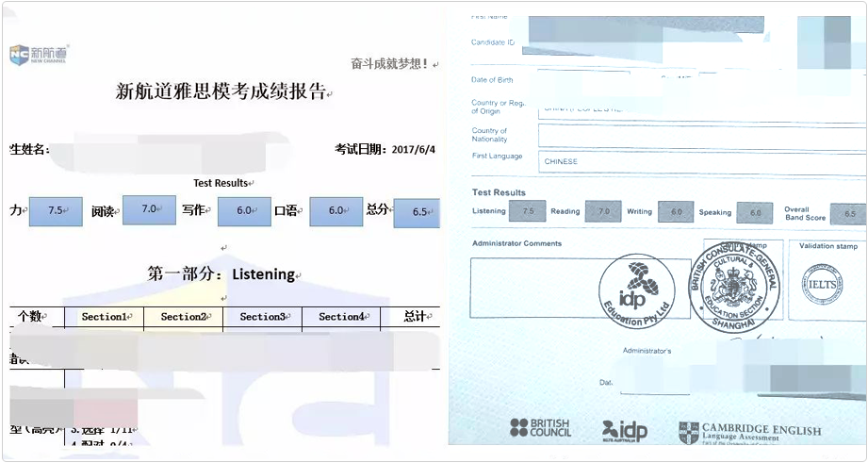The image size is (868, 463).
Task: Click the blue 6.0 box next to 口语
Action: coord(336,211)
